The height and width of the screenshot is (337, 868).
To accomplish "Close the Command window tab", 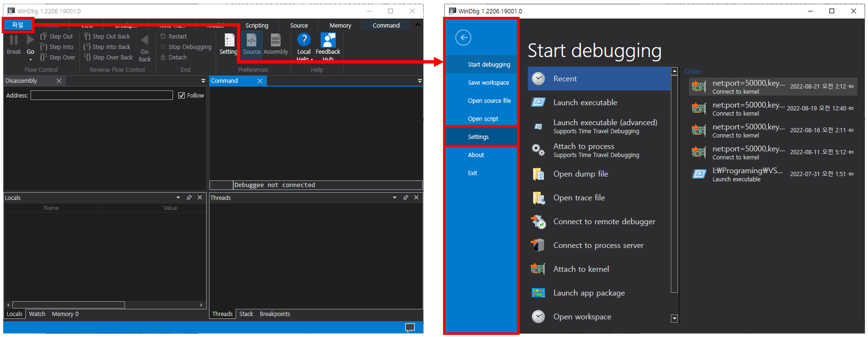I will [x=260, y=81].
